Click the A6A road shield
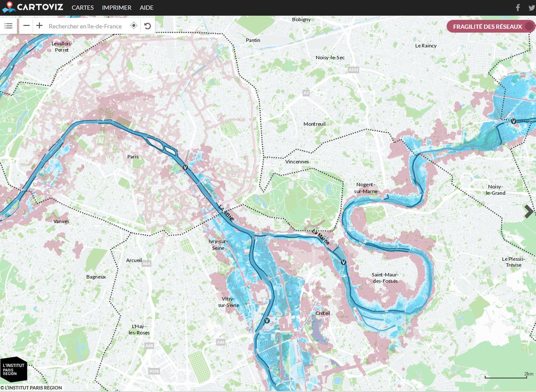 (x=147, y=264)
